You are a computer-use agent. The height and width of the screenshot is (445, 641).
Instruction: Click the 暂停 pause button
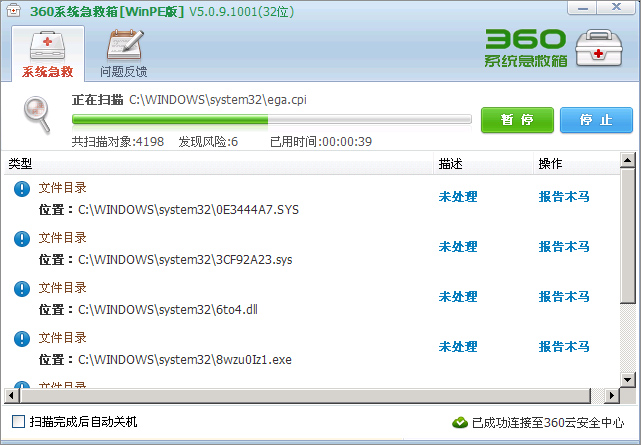point(517,120)
